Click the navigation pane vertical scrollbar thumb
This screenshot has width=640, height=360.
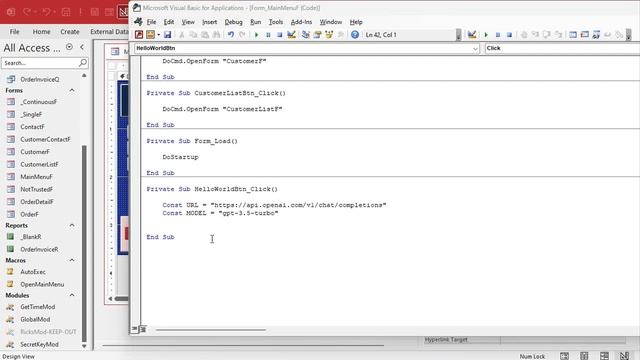[84, 243]
